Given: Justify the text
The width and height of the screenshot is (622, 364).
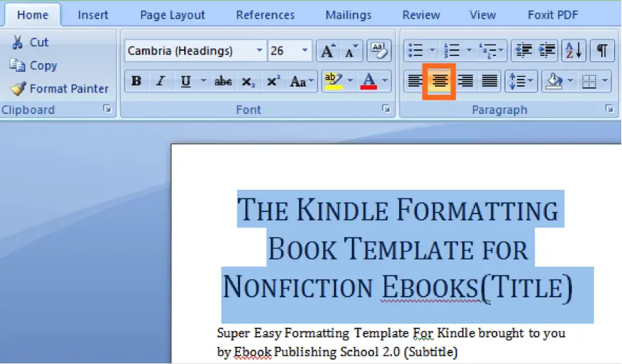Looking at the screenshot, I should tap(489, 81).
